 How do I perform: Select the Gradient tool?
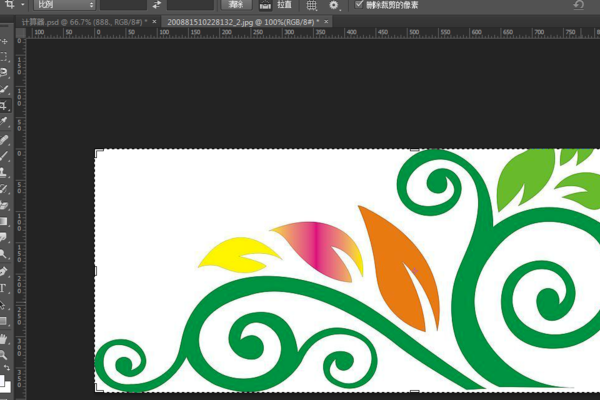click(x=4, y=221)
